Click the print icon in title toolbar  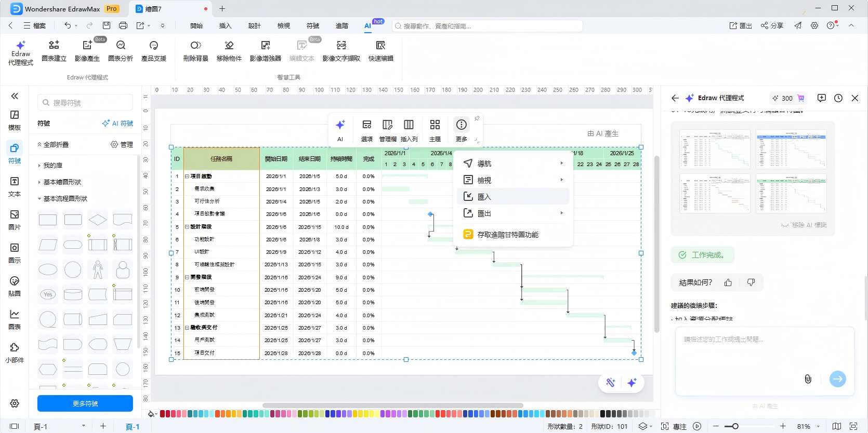click(123, 25)
